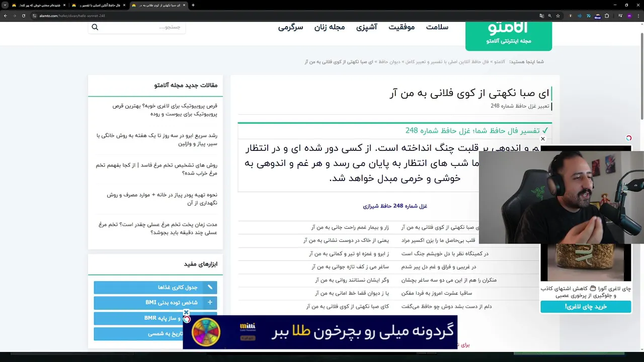Open جدول کالری غذاها tool

[155, 288]
